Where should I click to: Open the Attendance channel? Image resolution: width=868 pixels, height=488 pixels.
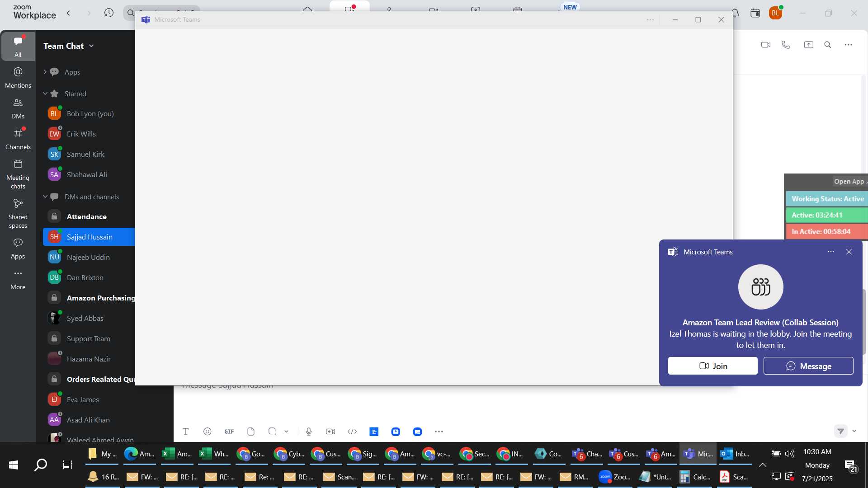[x=89, y=216]
